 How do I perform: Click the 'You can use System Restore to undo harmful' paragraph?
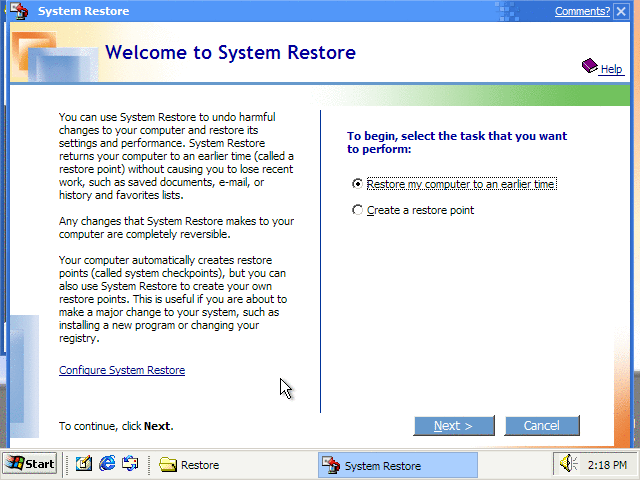point(176,156)
